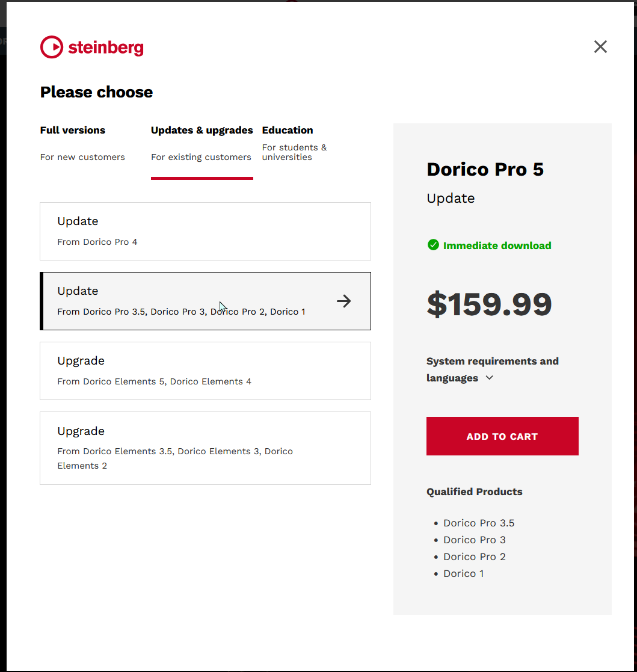Switch to the Education tab

(288, 131)
